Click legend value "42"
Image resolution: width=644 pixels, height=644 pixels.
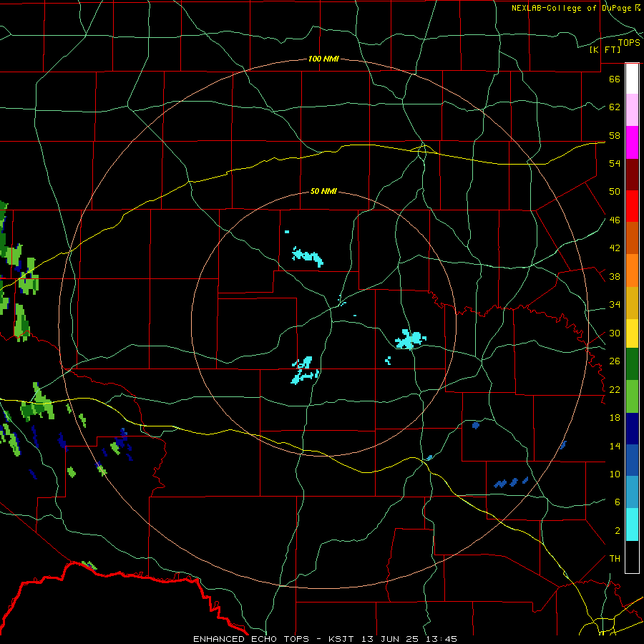[x=615, y=248]
